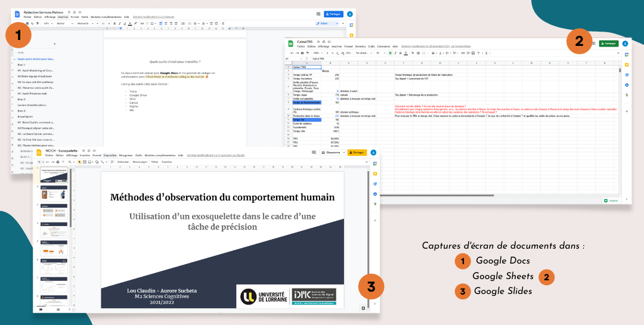Open comment history in Google Docs window
Screen dimensions: 644x325
coord(318,14)
